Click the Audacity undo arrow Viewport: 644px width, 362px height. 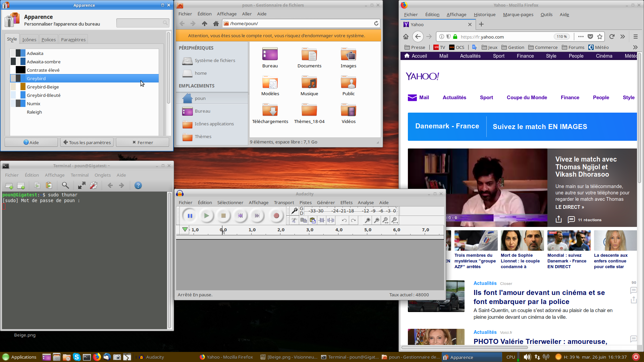(344, 220)
